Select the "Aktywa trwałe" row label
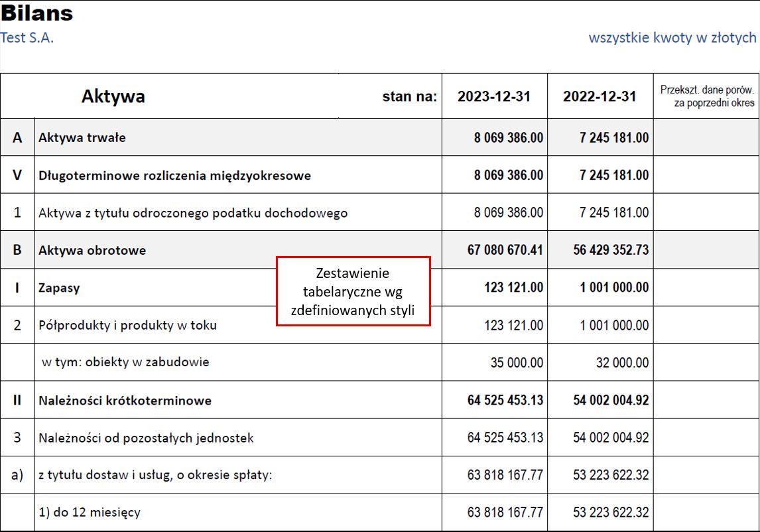 [82, 138]
